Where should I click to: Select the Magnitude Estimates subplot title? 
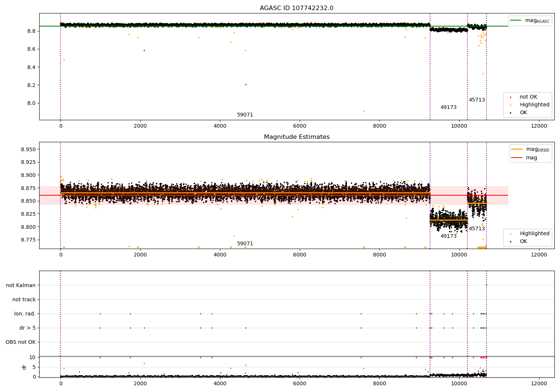[x=296, y=137]
